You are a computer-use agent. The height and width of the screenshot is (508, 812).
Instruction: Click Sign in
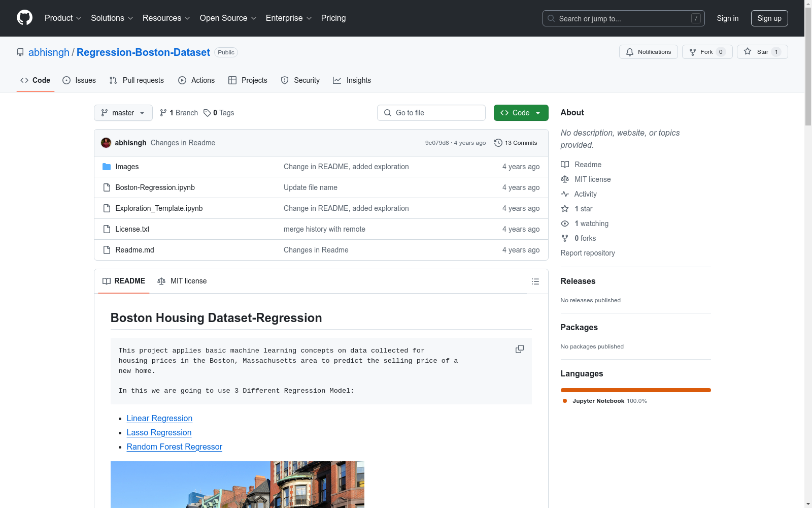pos(728,18)
